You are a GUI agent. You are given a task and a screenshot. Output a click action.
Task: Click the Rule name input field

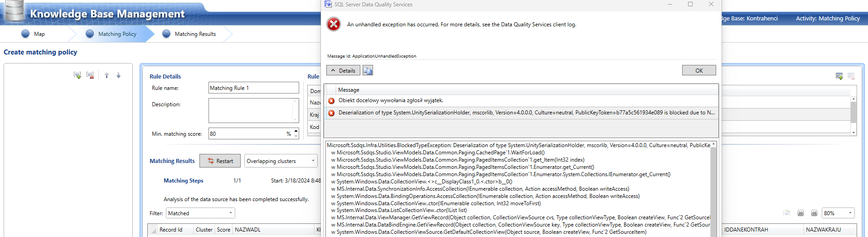(254, 88)
